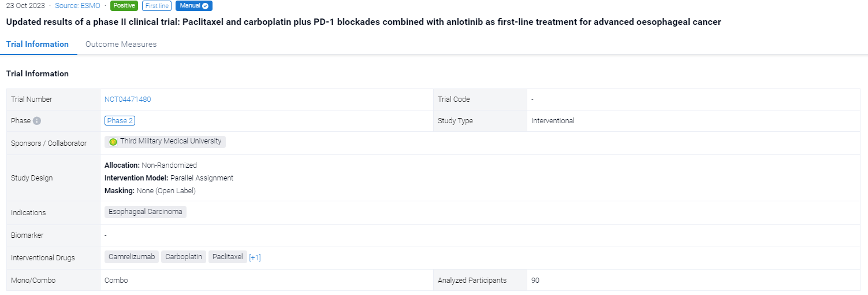Screen dimensions: 868x295
Task: Select the Trial Information tab
Action: tap(38, 44)
